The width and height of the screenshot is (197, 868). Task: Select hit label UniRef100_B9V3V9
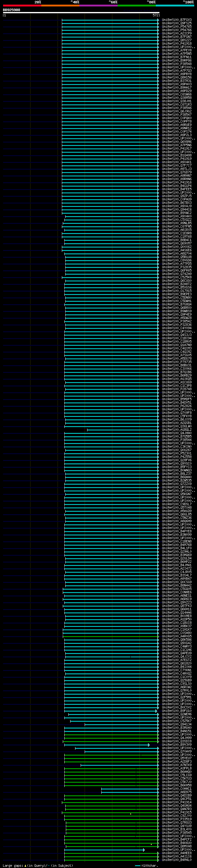[177, 745]
